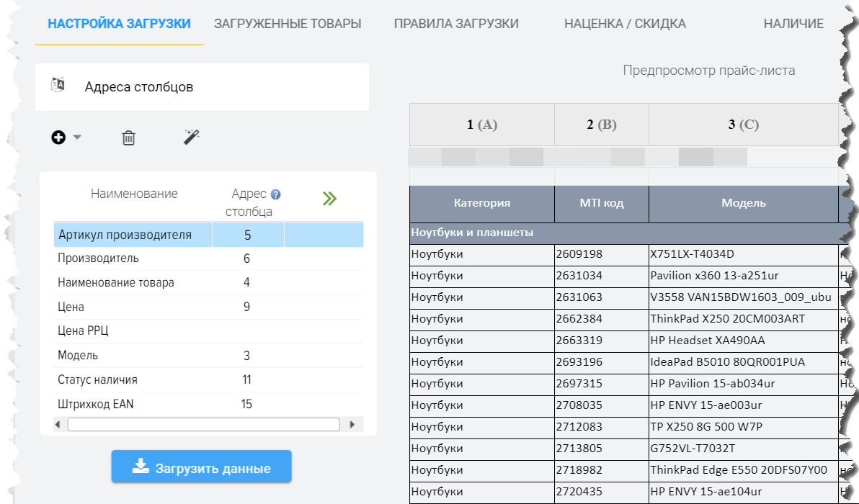This screenshot has height=504, width=859.
Task: Click the translate icon beside Адреса столбцов
Action: [x=58, y=86]
